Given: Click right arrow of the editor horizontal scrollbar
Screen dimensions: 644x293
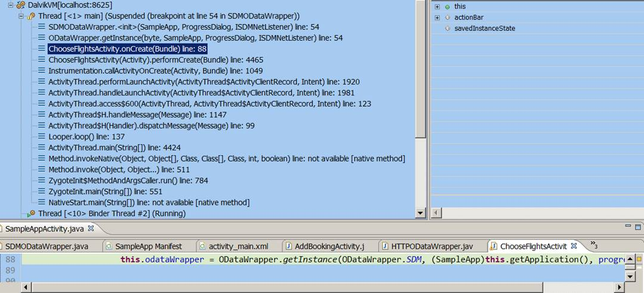Looking at the screenshot, I should tap(619, 287).
